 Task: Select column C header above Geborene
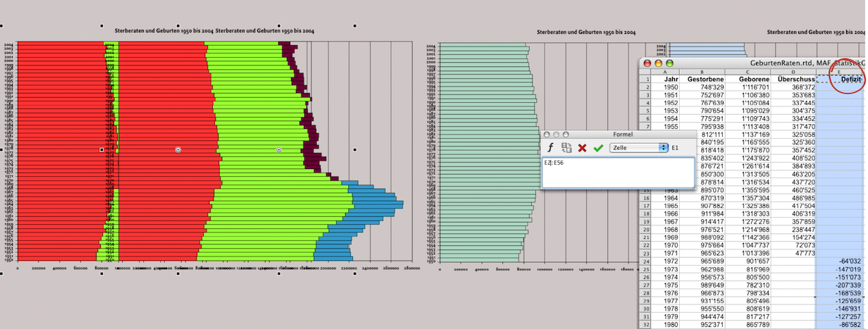748,72
